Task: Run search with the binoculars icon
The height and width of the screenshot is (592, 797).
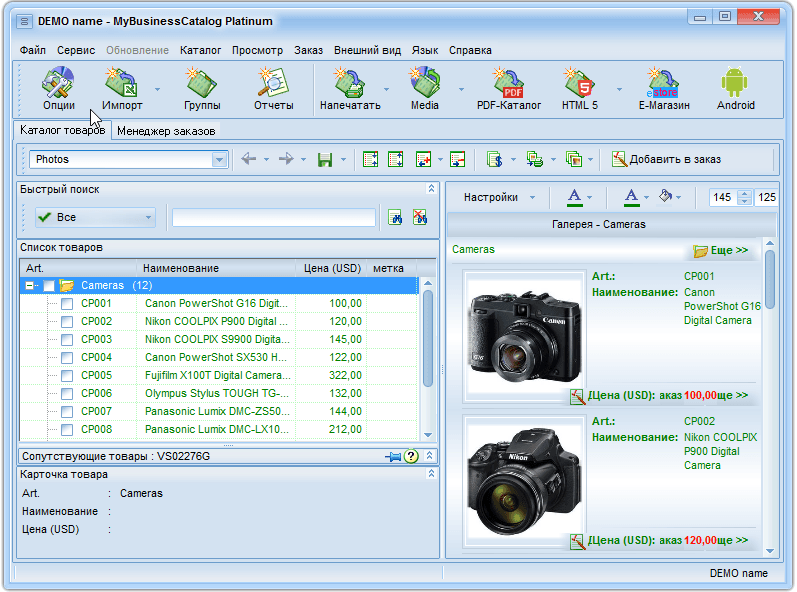Action: point(395,217)
